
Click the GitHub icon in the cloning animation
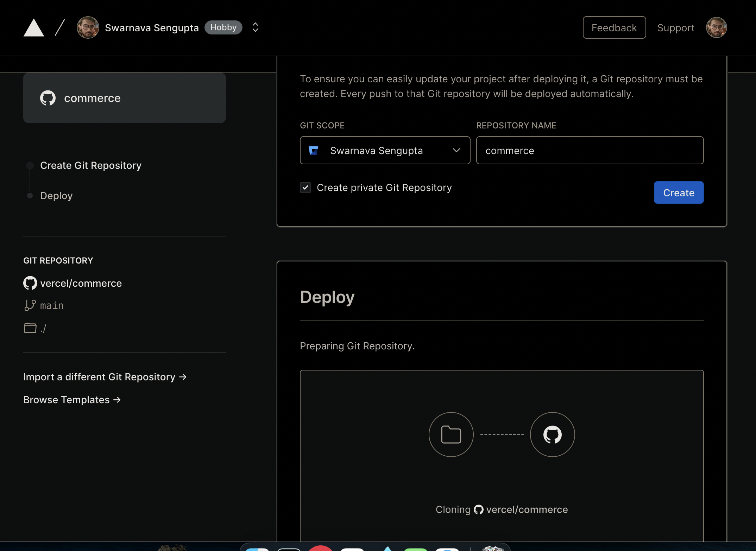pyautogui.click(x=552, y=434)
